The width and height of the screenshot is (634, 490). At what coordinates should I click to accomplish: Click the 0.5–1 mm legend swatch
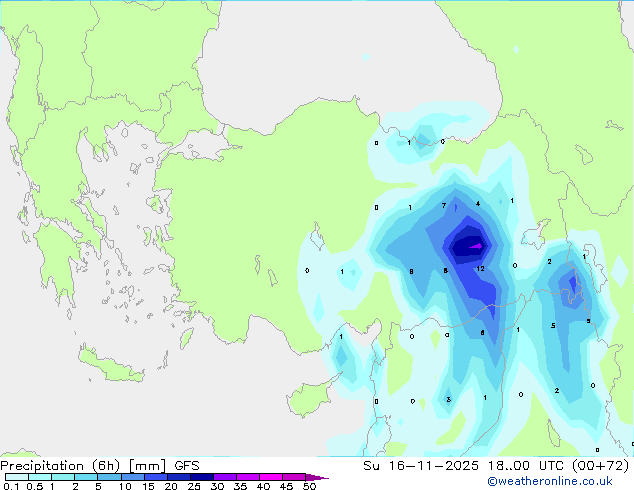(40, 477)
